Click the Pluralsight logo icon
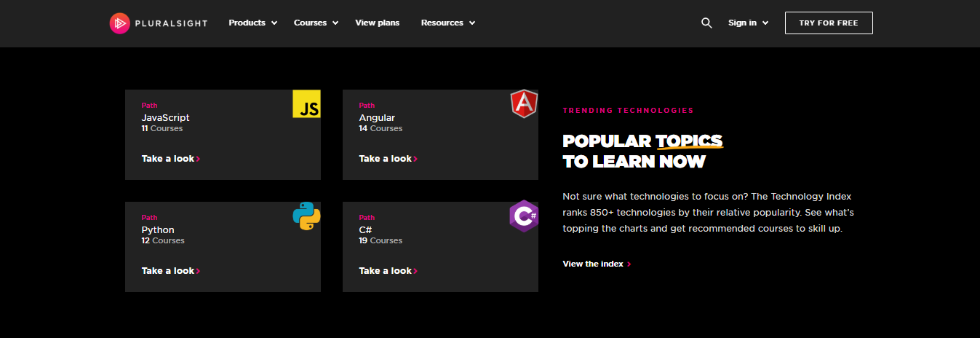980x338 pixels. [x=119, y=23]
